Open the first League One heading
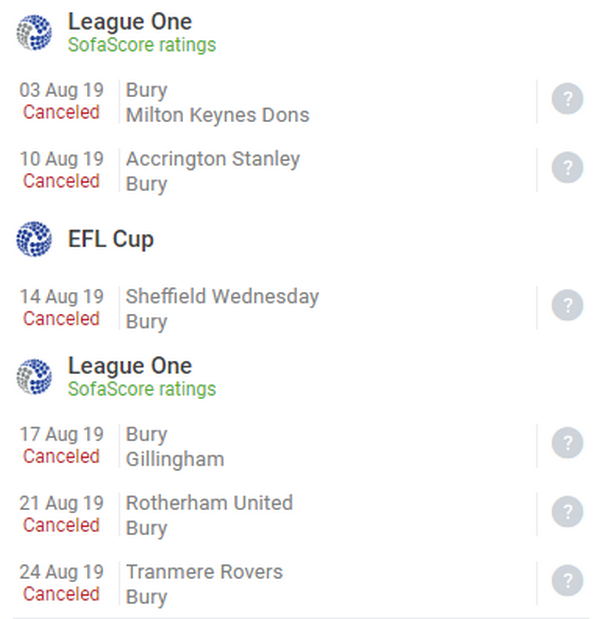 (x=129, y=21)
